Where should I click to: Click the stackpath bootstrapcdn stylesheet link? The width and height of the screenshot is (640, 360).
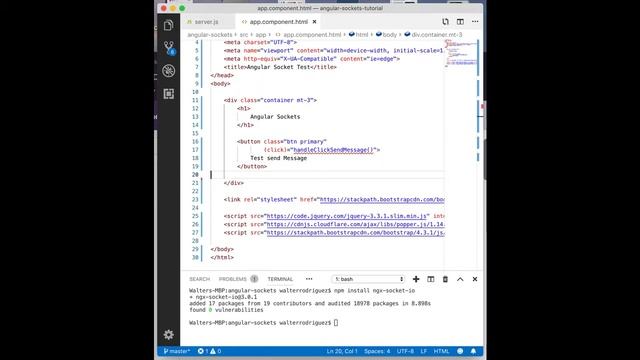coord(382,200)
